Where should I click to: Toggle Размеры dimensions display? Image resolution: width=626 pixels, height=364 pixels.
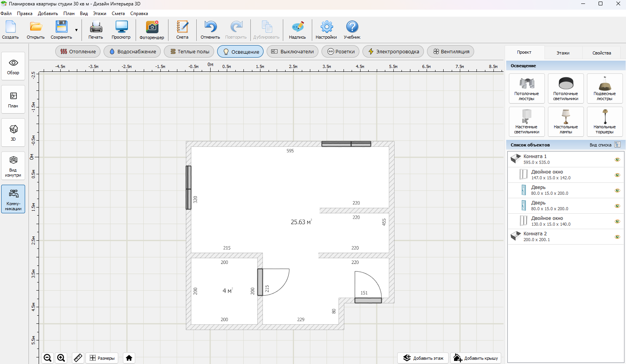point(102,358)
